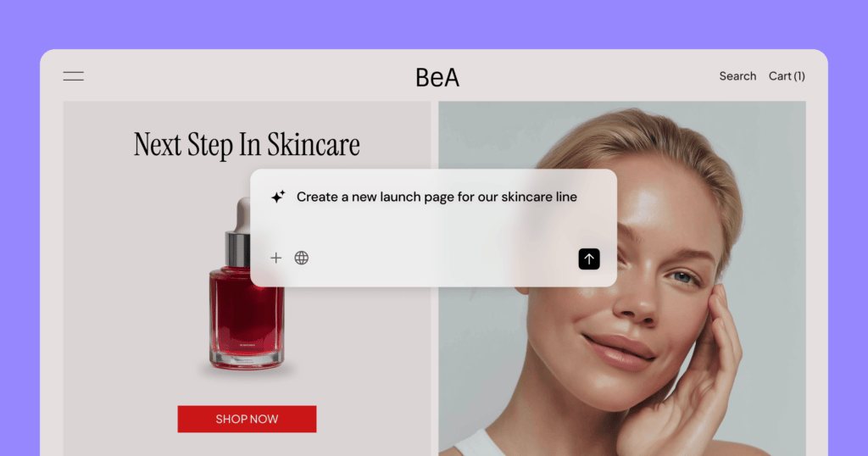Viewport: 868px width, 456px height.
Task: Select the globe web icon
Action: click(301, 258)
